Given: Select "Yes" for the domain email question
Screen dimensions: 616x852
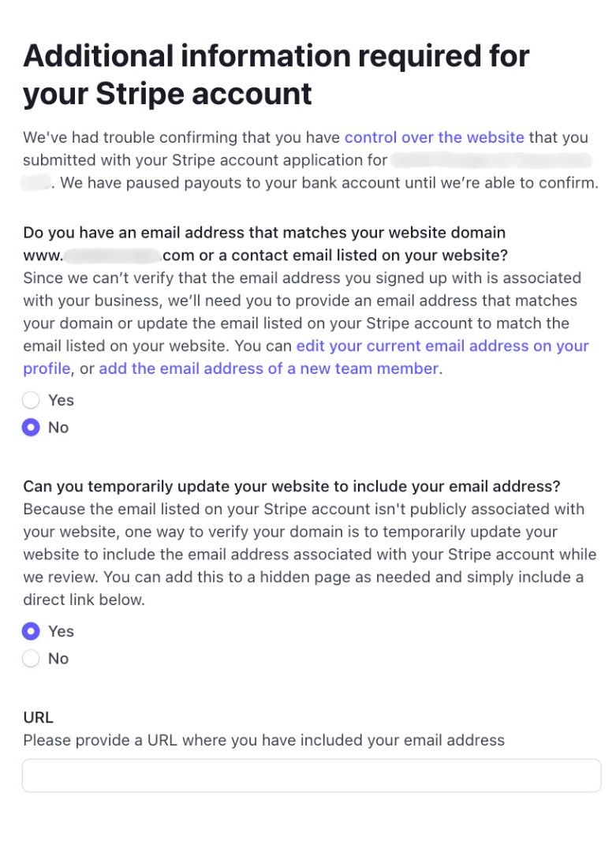Looking at the screenshot, I should [31, 400].
